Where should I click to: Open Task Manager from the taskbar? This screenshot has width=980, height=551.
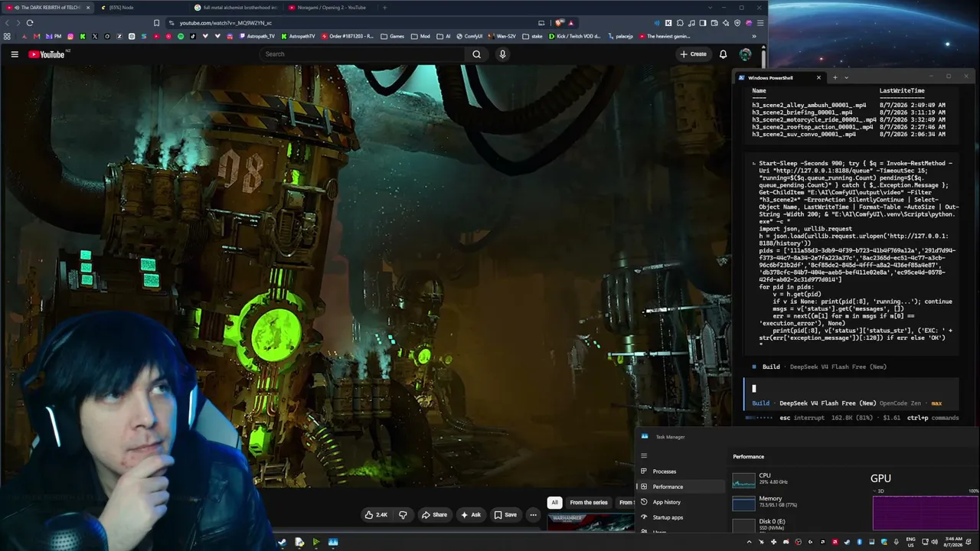333,542
